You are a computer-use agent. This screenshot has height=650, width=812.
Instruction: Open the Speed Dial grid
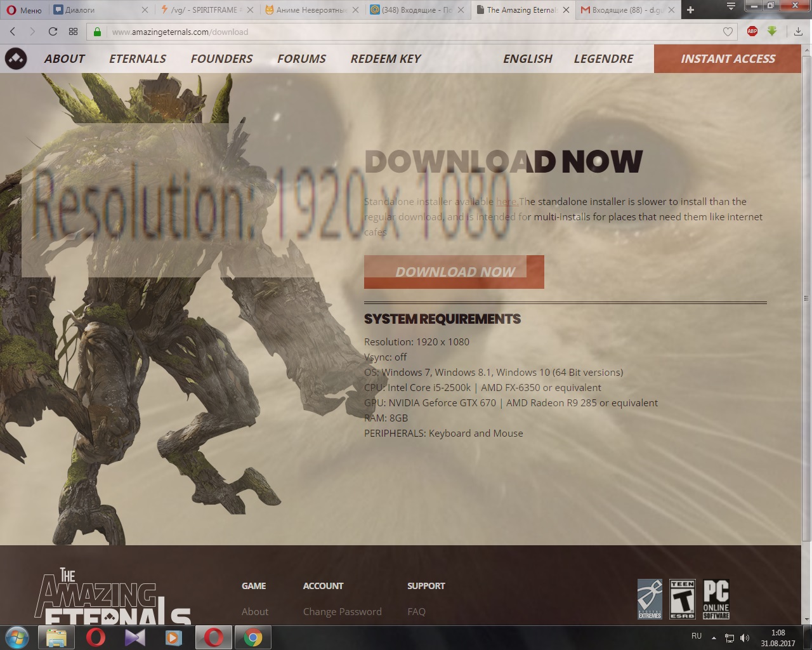73,32
